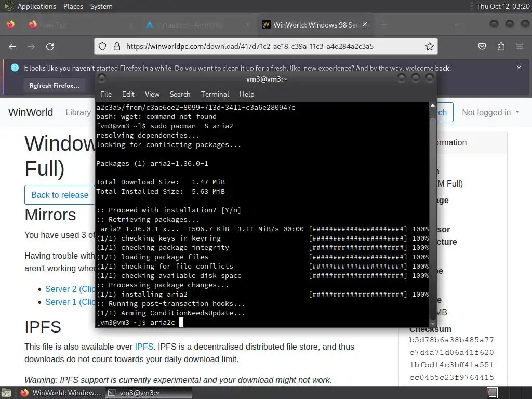Open the System menu in top panel

pos(101,6)
